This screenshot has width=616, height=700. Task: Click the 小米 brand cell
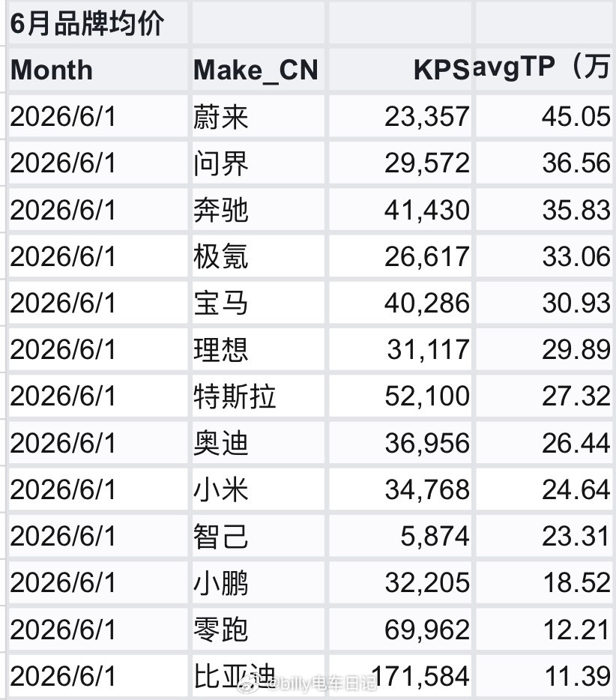pyautogui.click(x=259, y=489)
